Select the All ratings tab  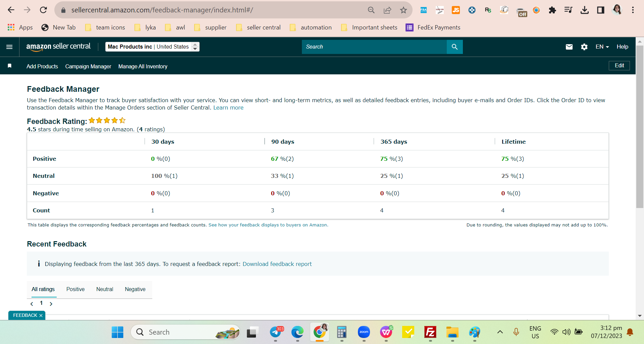(43, 289)
